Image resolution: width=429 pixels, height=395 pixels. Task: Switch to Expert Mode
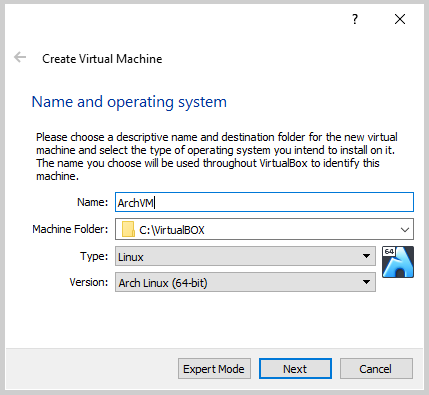214,369
